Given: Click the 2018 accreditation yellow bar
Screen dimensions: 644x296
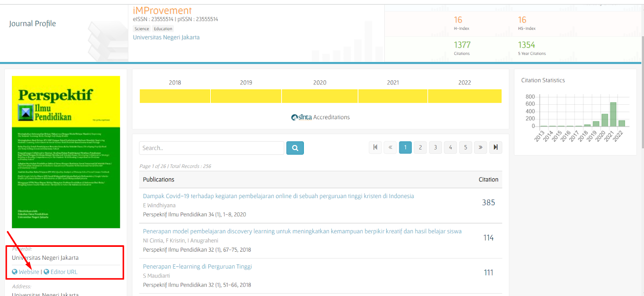Looking at the screenshot, I should (175, 96).
